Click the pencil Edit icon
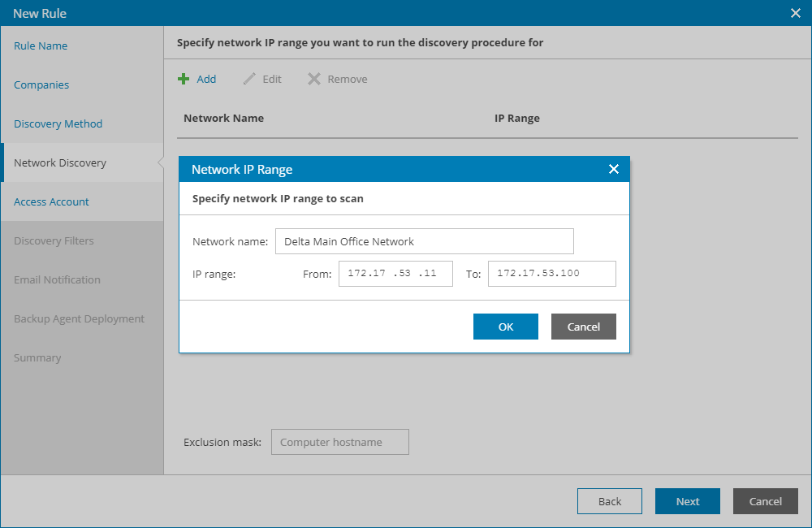 249,79
